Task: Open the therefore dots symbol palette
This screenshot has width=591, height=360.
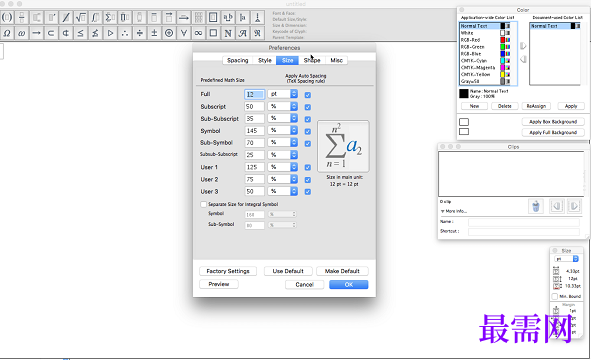Action: [125, 33]
